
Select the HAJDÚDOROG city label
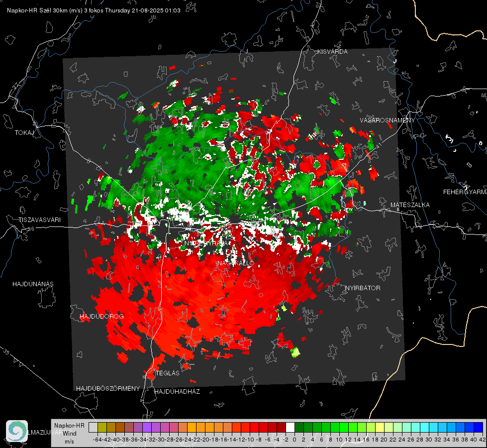(101, 317)
